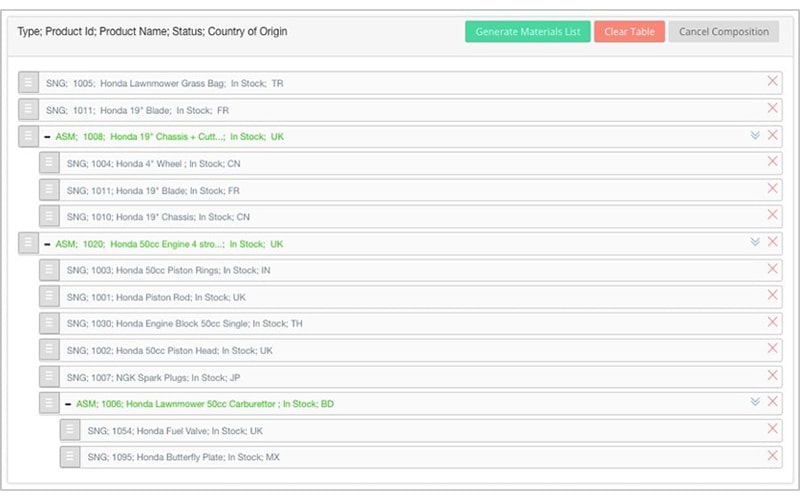Select ASM 1008 Honda 19" Chassis text

coord(169,137)
